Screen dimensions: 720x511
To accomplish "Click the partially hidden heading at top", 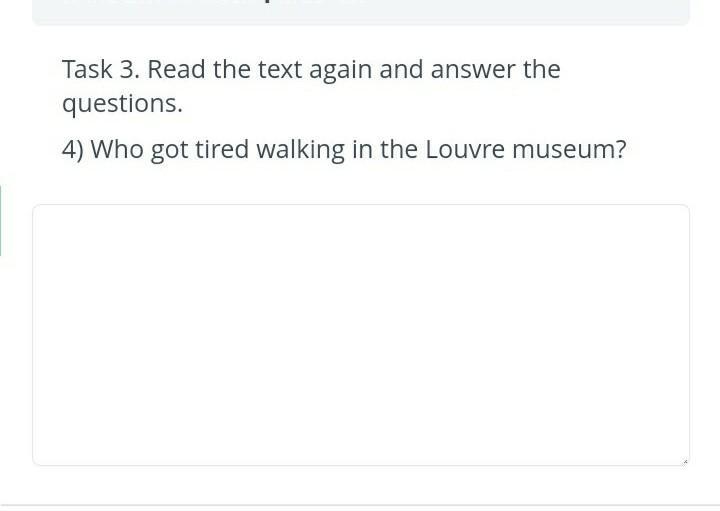I will click(216, 2).
